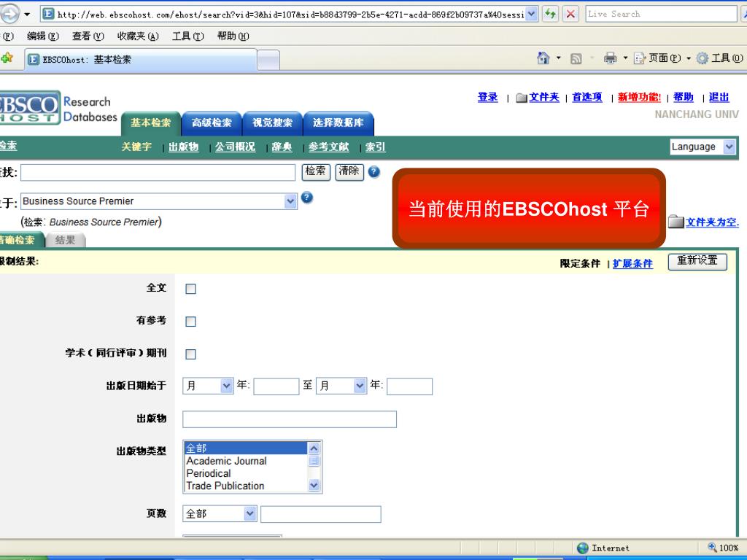Image resolution: width=747 pixels, height=560 pixels.
Task: Select the 基本检索 tab
Action: tap(150, 122)
